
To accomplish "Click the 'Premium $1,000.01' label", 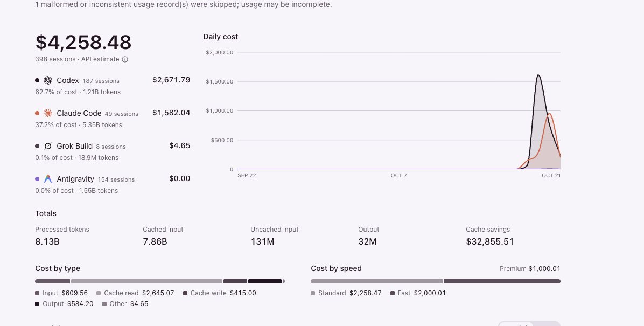I will click(530, 269).
